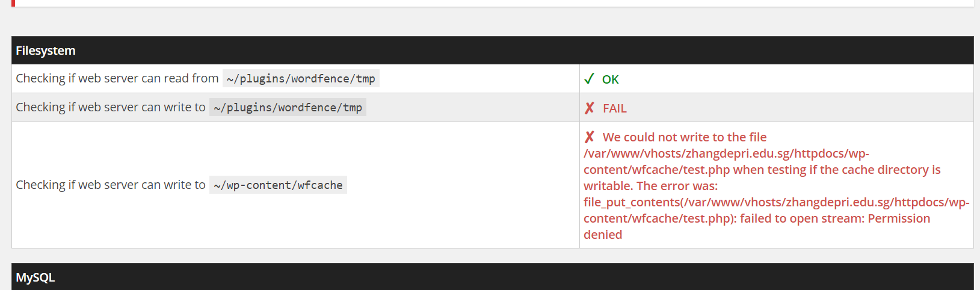Click the 'writable. The error was:' text
This screenshot has height=290, width=980.
pos(650,186)
